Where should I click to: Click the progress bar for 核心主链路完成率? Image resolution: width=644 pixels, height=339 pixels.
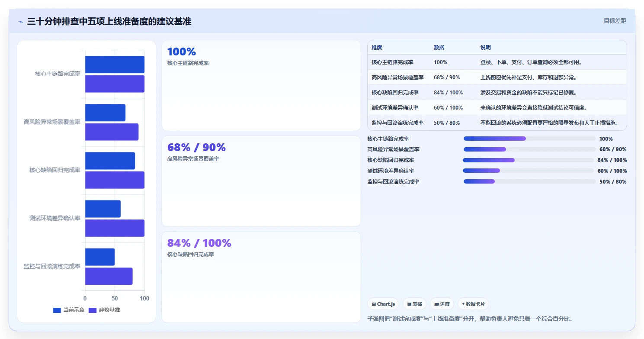coord(529,139)
